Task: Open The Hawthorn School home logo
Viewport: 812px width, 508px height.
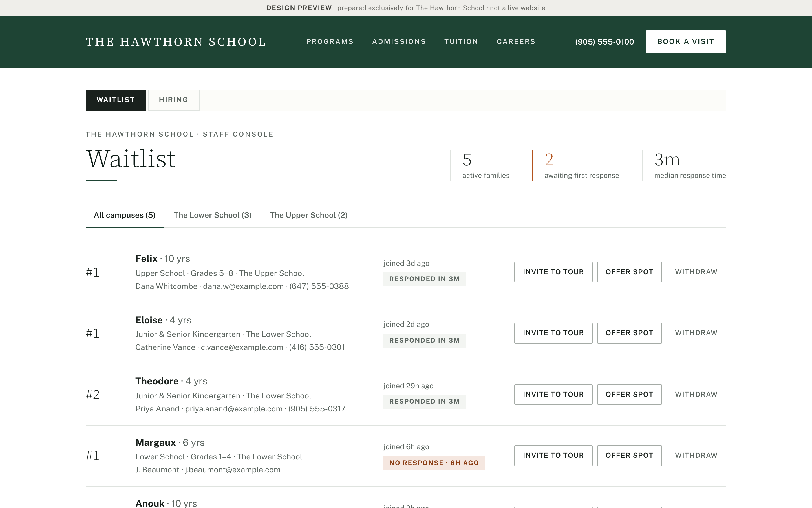Action: tap(176, 42)
